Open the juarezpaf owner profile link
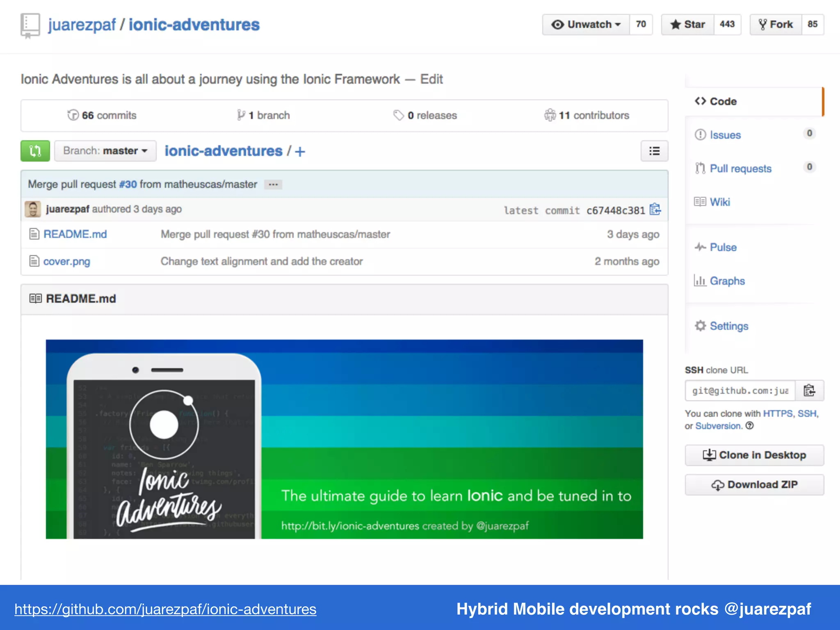 (82, 25)
